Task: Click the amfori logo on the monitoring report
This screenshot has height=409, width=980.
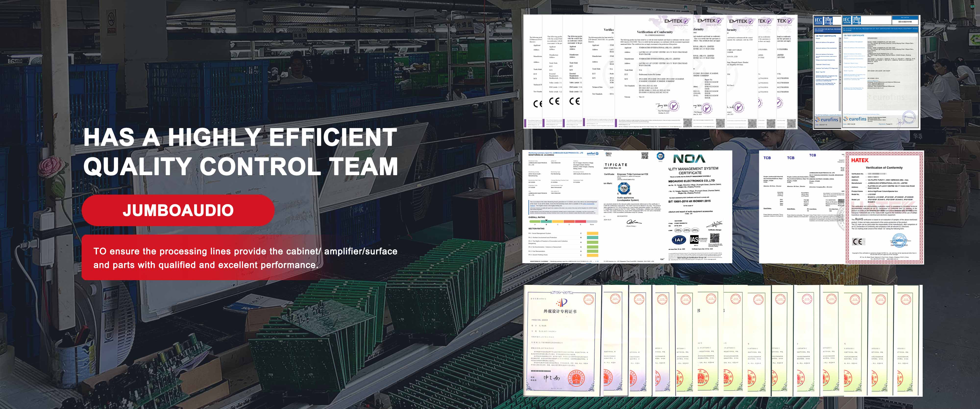Action: coord(592,154)
